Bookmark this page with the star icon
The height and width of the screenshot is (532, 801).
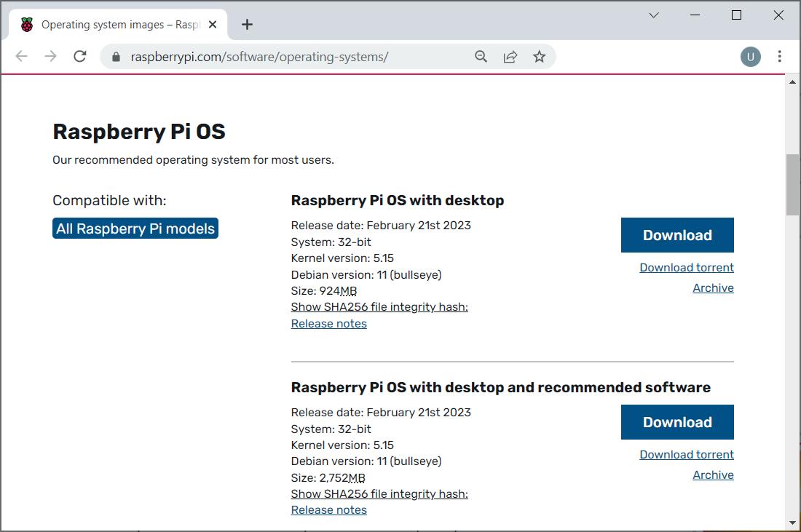539,56
